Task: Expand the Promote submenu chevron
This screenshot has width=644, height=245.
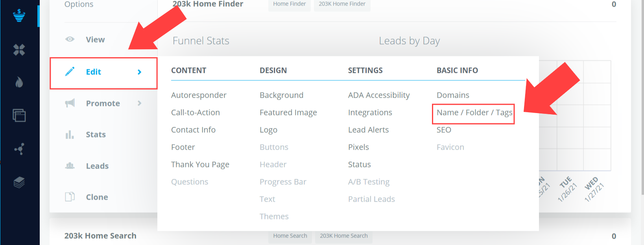Action: (x=139, y=103)
